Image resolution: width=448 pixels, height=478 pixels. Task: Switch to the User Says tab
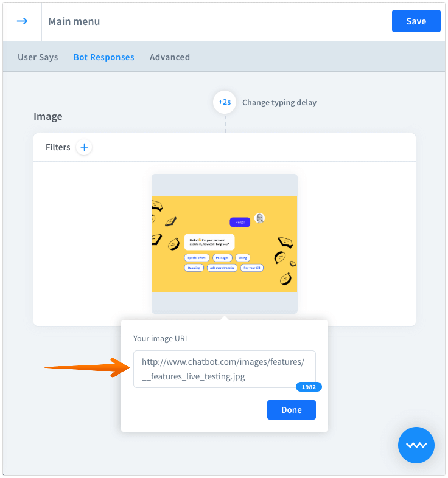[x=38, y=57]
